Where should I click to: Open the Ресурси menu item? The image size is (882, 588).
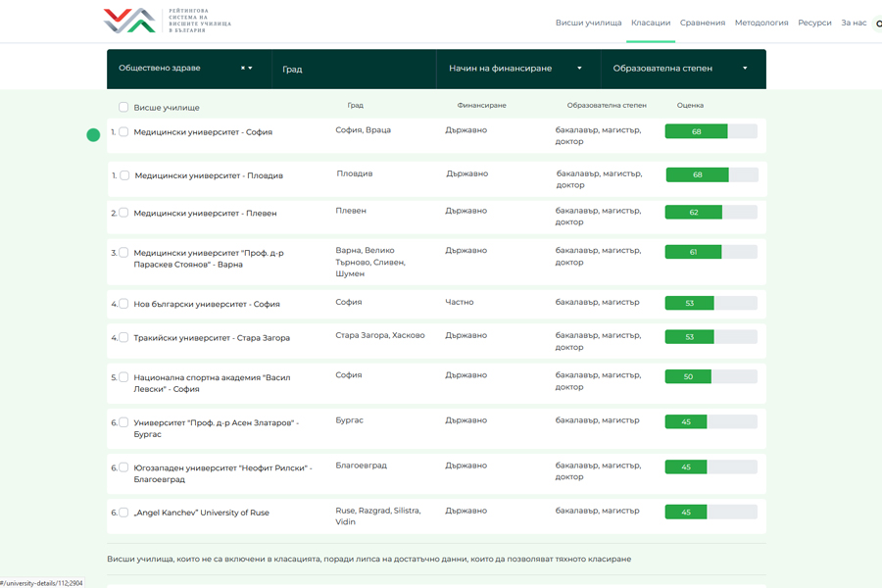(814, 24)
